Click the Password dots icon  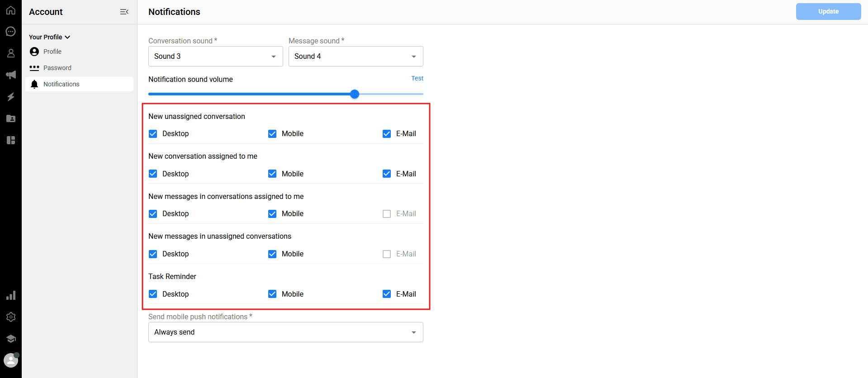(x=34, y=68)
